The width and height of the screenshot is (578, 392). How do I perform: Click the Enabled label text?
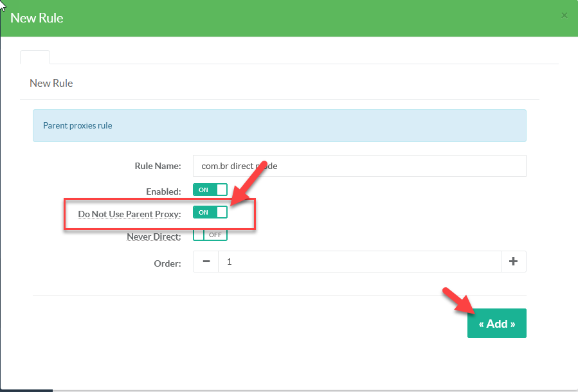163,191
